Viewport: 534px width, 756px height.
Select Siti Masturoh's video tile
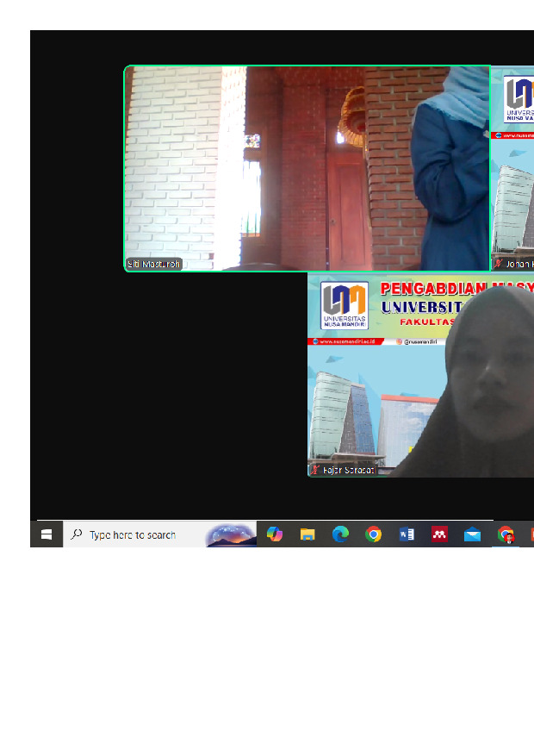307,168
